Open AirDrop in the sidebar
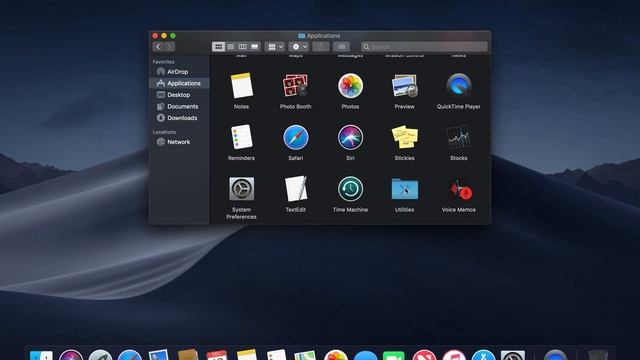This screenshot has height=360, width=640. click(x=179, y=71)
